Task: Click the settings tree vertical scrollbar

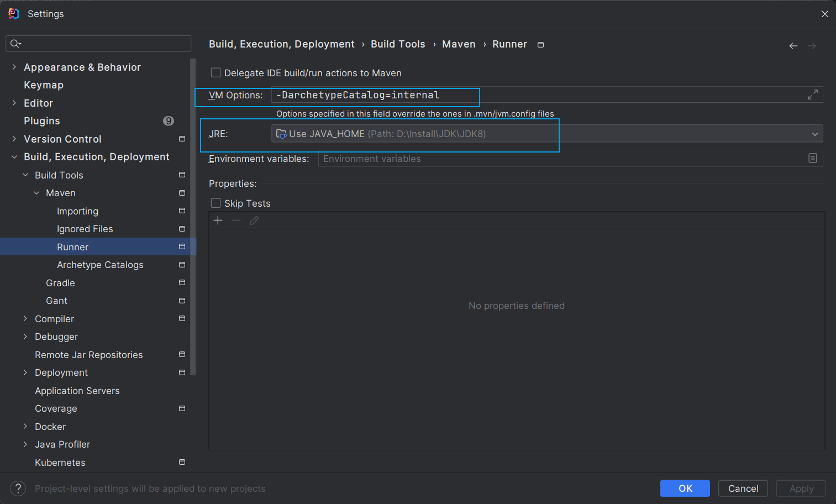Action: pyautogui.click(x=193, y=216)
